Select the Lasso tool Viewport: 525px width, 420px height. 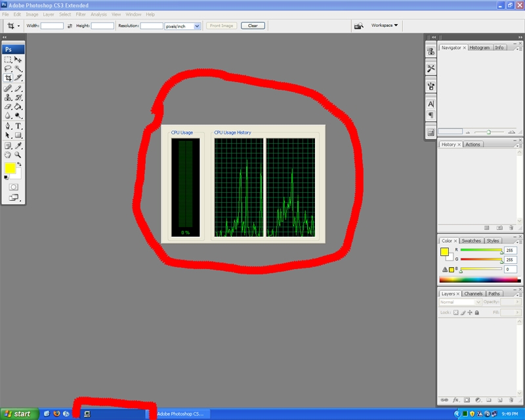point(8,68)
